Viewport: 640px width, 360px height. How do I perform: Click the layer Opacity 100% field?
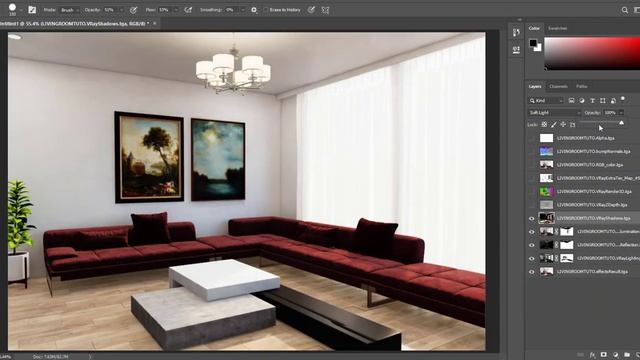tap(610, 113)
